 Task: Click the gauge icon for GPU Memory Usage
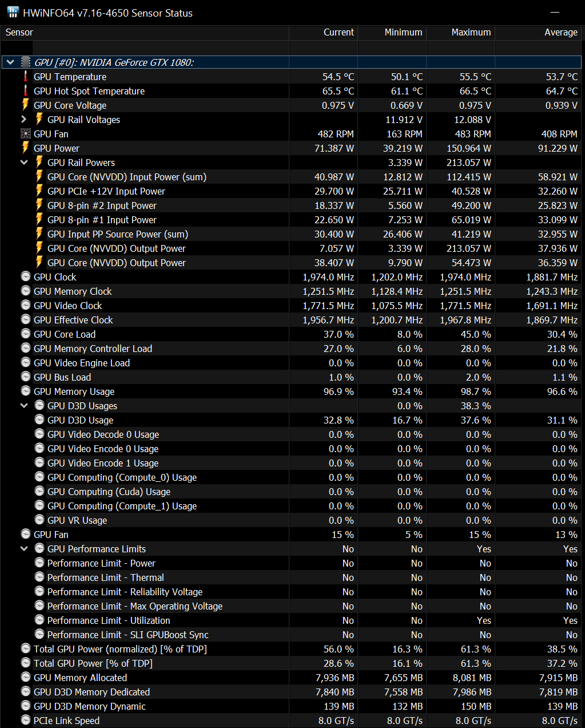(x=26, y=391)
